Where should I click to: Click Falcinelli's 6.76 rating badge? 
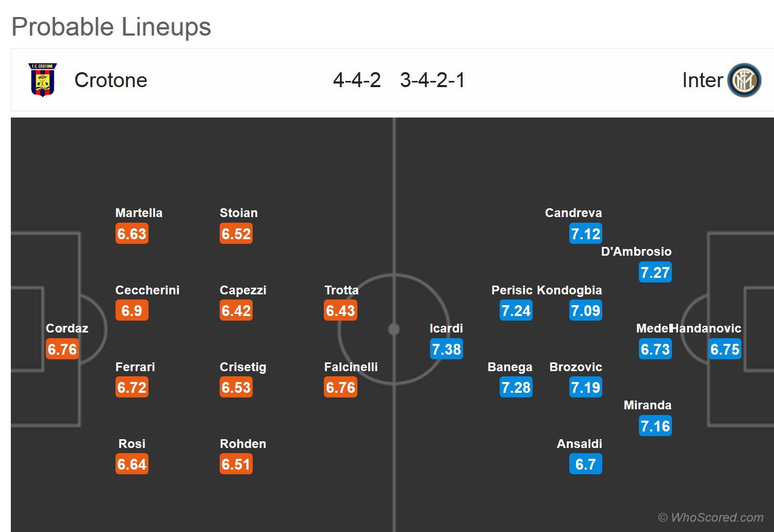pyautogui.click(x=340, y=387)
